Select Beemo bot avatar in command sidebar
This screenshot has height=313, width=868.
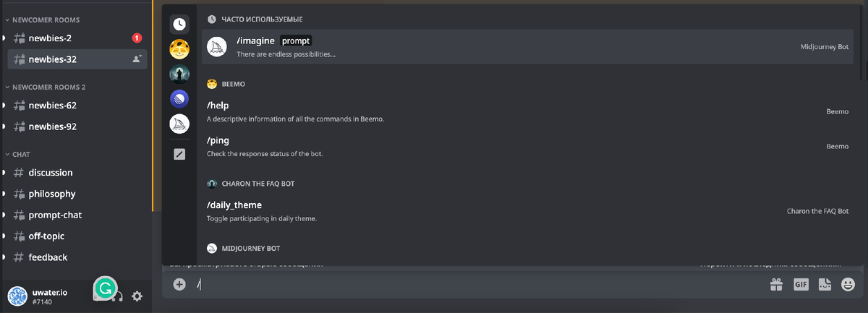point(179,49)
